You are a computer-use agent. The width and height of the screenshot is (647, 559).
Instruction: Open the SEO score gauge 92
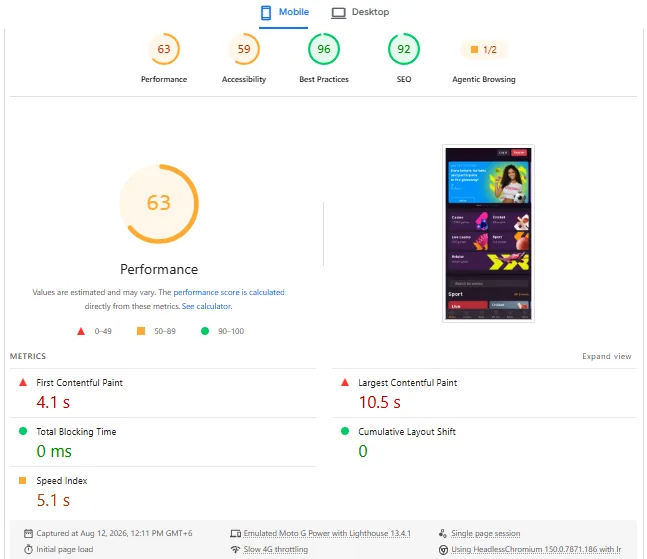404,49
